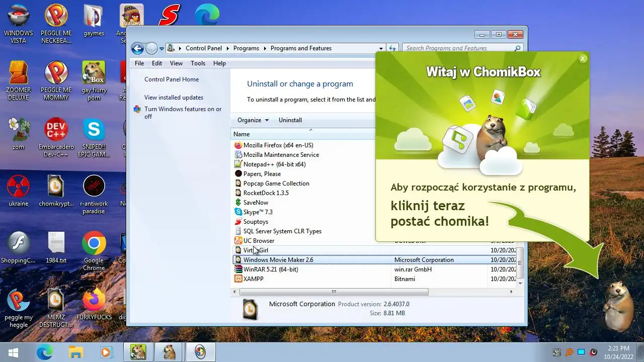Image resolution: width=644 pixels, height=362 pixels.
Task: Open File Explorer from the taskbar
Action: tap(75, 352)
